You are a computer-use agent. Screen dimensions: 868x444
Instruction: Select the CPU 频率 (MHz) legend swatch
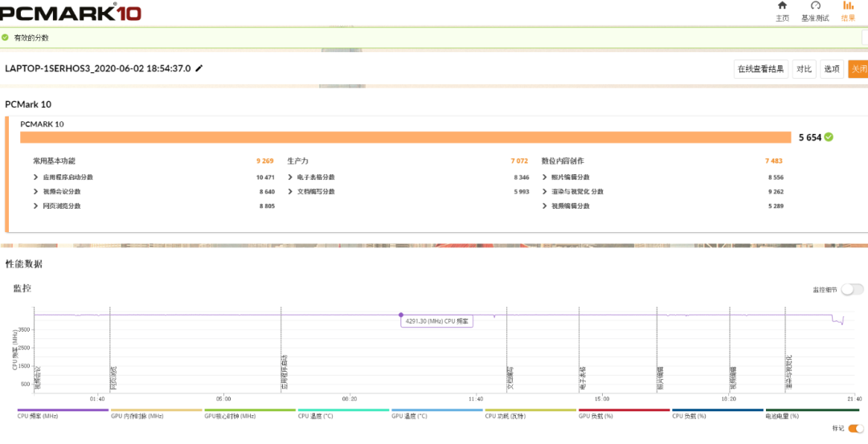coord(63,410)
